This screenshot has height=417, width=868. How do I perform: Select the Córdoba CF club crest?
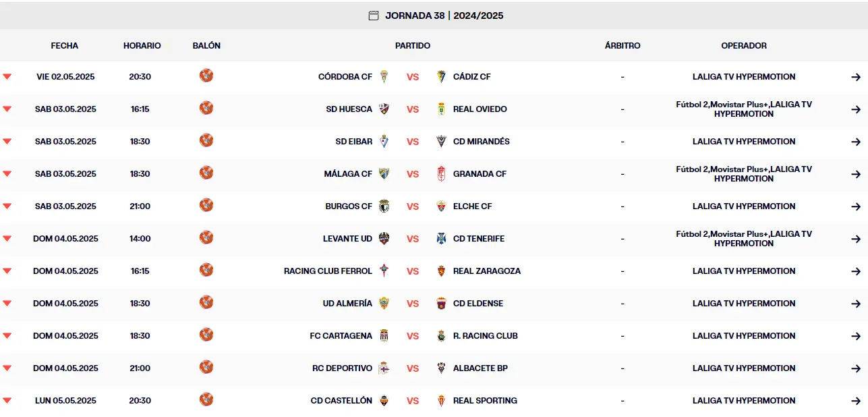click(384, 76)
